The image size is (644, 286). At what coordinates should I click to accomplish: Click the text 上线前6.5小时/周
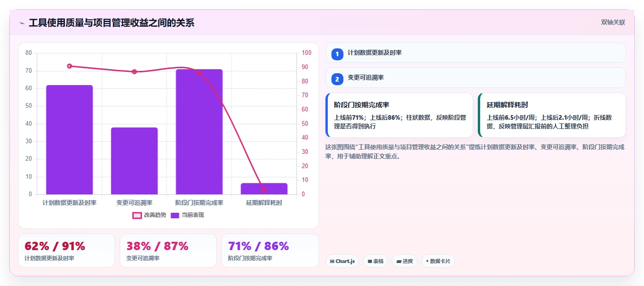tap(512, 118)
